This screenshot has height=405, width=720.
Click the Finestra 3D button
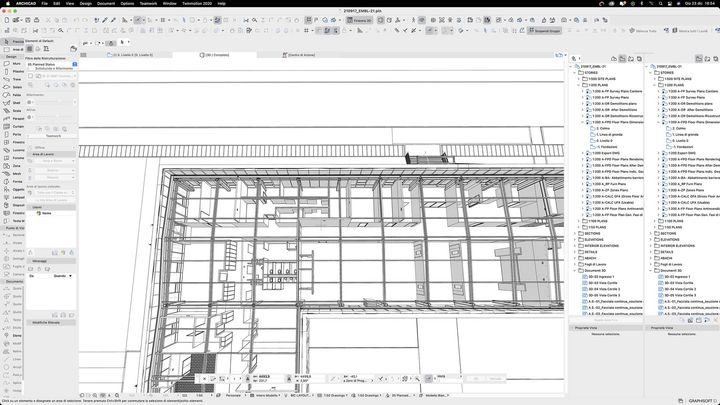359,20
